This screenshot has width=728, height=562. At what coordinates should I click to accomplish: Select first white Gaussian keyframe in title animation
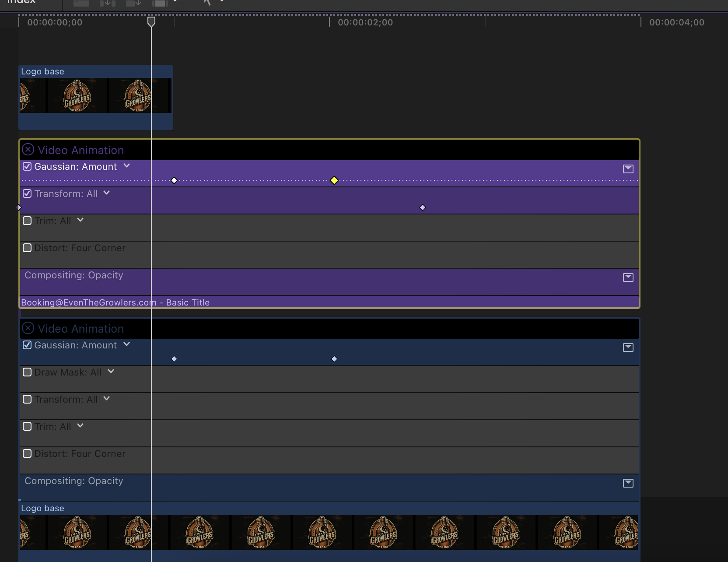[x=174, y=180]
